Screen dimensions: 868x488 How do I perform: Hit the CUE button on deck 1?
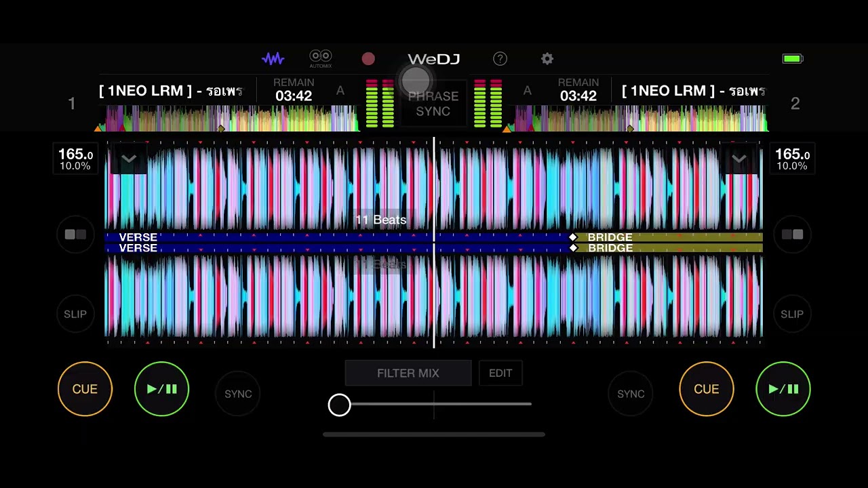[85, 389]
